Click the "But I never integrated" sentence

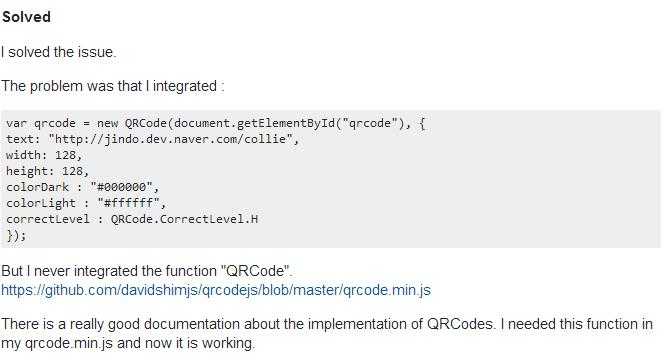(x=147, y=271)
